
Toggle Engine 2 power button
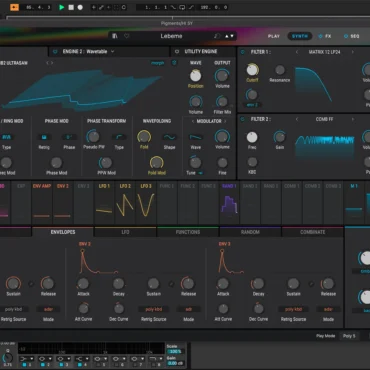(x=55, y=52)
